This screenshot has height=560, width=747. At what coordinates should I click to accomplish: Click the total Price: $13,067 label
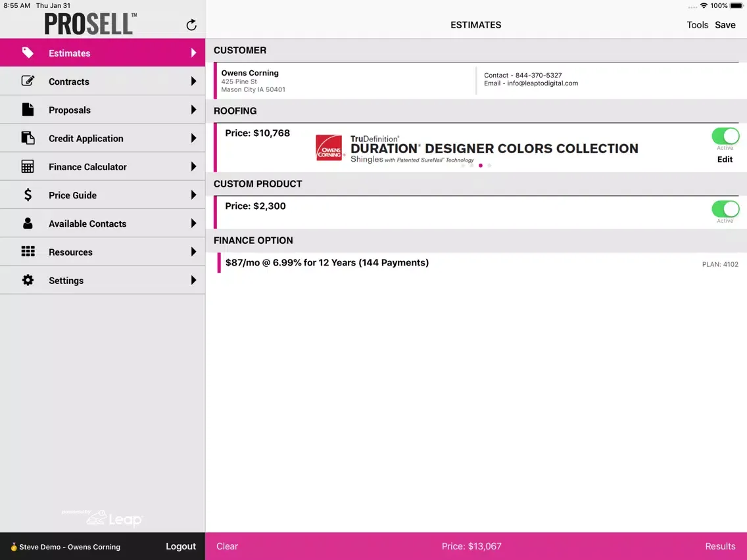471,546
